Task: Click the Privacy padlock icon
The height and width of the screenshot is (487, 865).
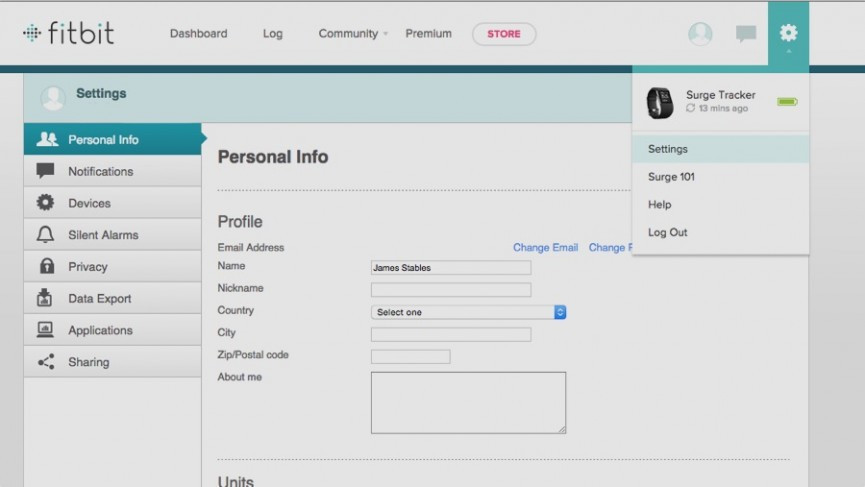Action: (x=46, y=267)
